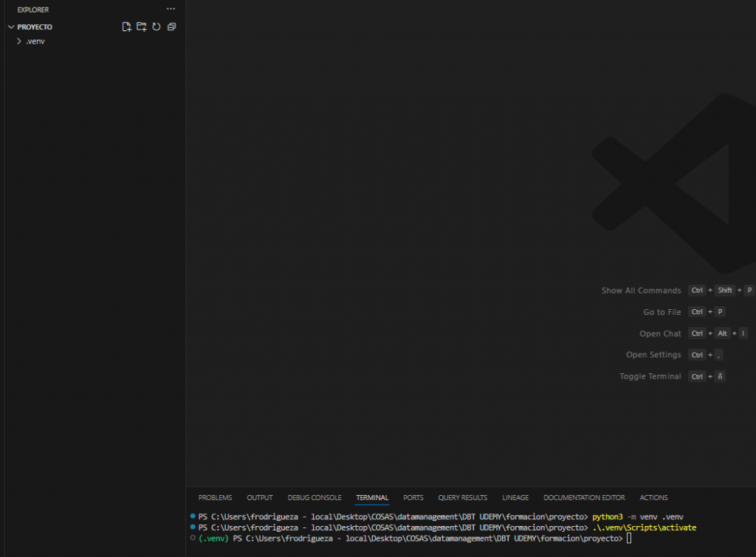Open the PORTS panel tab

413,498
